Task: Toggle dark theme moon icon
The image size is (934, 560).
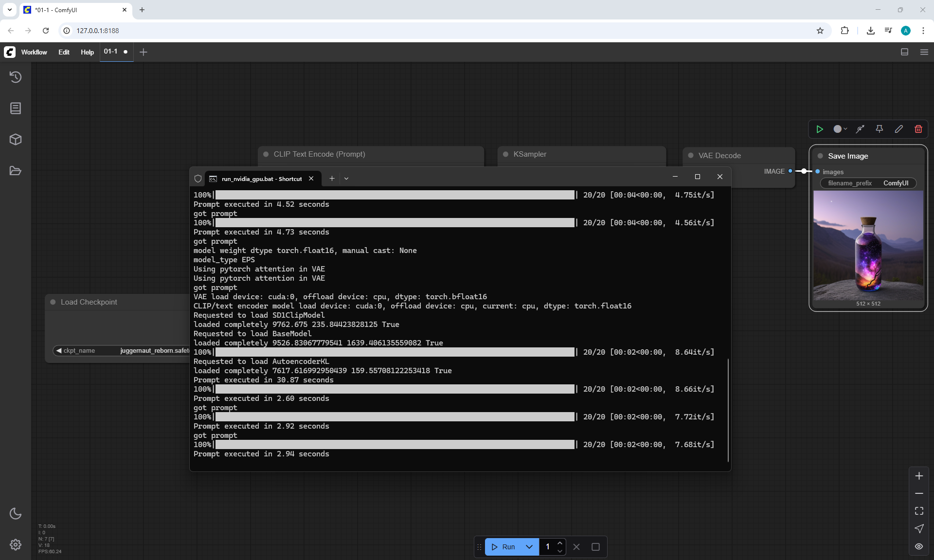Action: [x=16, y=513]
